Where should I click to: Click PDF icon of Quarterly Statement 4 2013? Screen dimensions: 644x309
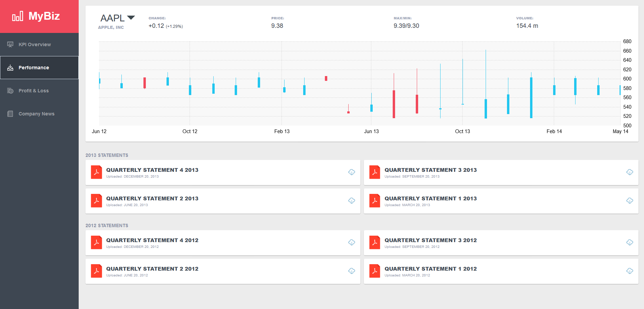click(96, 172)
